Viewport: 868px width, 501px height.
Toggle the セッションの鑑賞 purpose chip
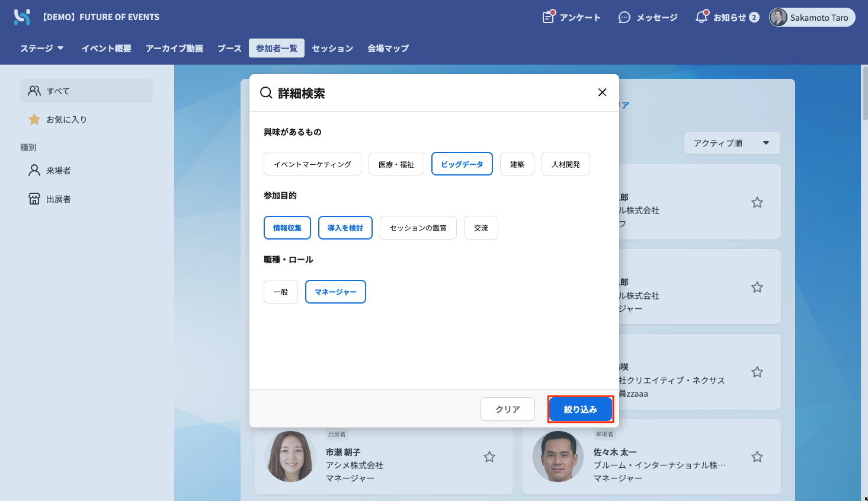418,228
